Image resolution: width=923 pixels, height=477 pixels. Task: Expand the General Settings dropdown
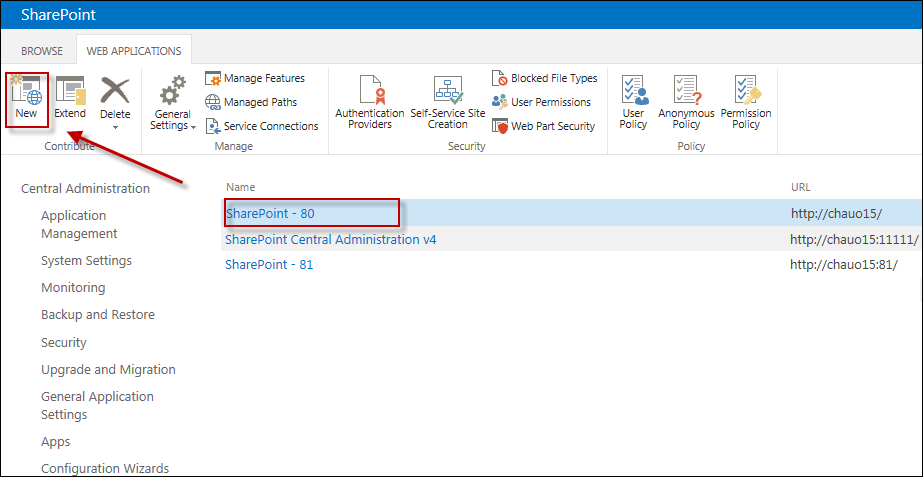[x=173, y=104]
